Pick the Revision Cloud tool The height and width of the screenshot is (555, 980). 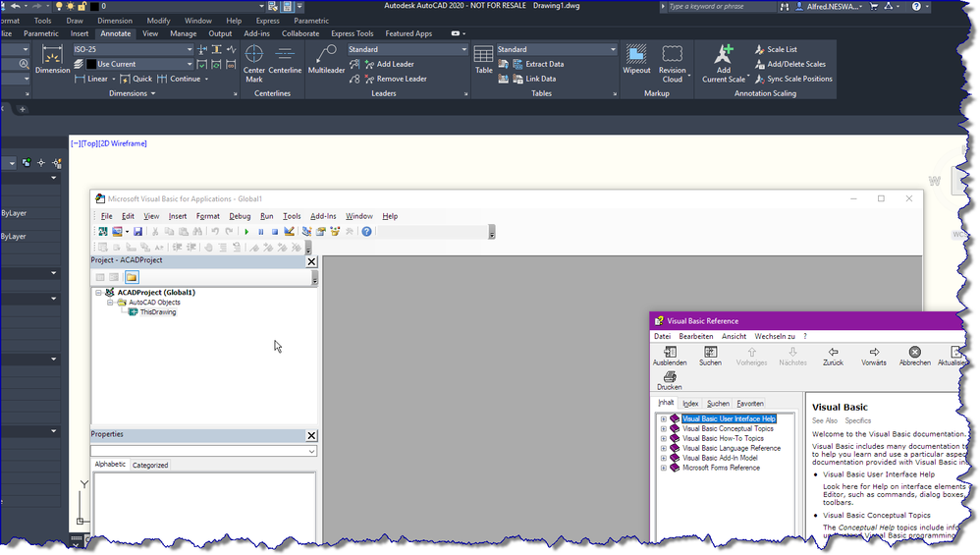click(673, 64)
